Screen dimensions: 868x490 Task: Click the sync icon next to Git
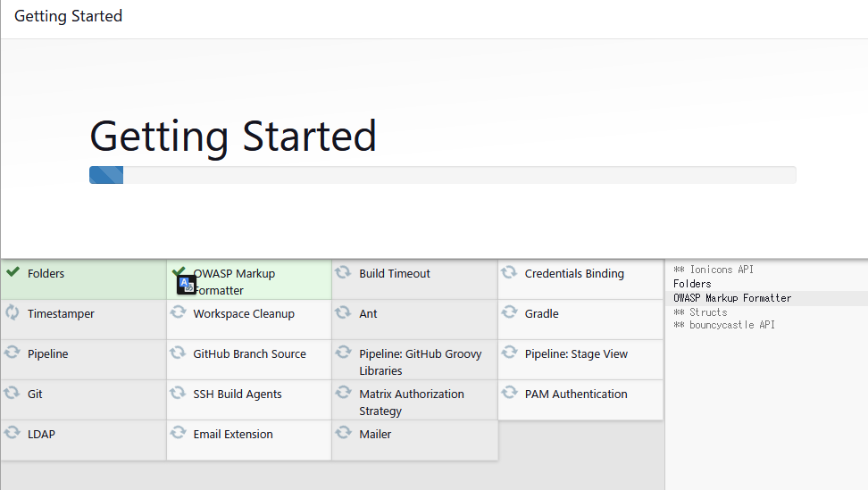12,394
